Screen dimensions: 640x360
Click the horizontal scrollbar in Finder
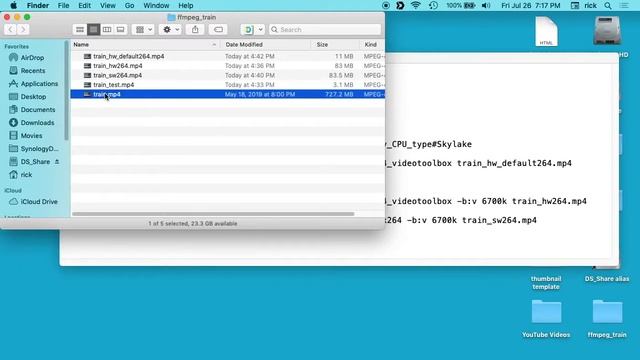213,214
